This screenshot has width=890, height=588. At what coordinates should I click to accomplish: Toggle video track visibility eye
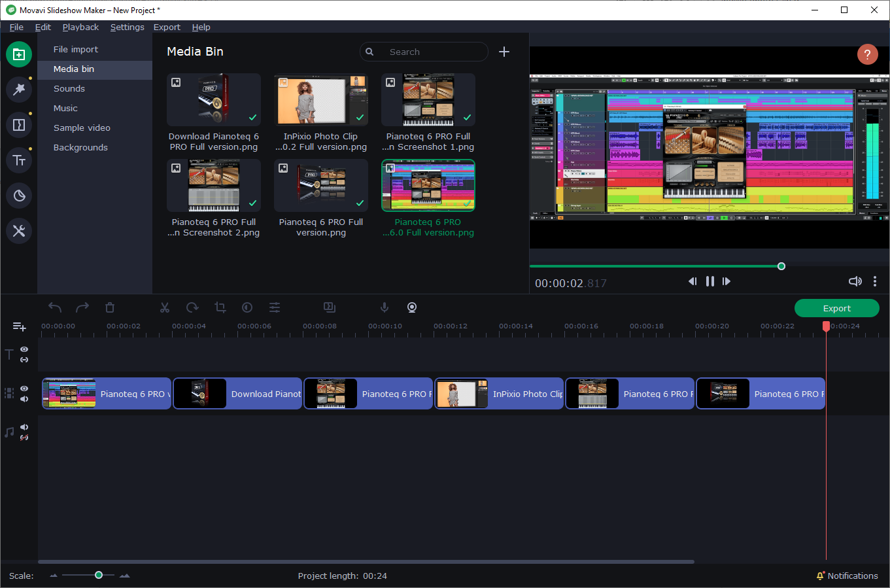tap(24, 389)
